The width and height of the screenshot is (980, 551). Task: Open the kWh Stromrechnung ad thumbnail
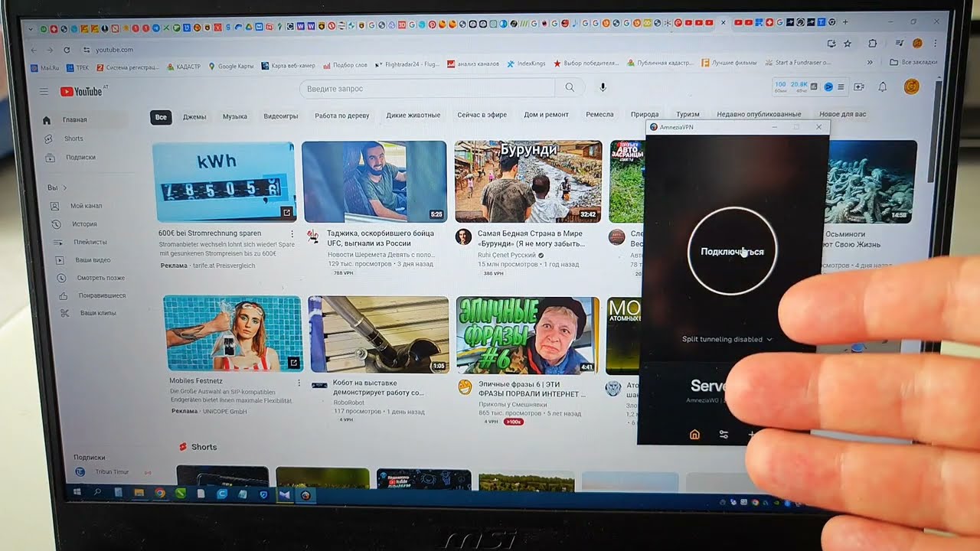pyautogui.click(x=224, y=182)
